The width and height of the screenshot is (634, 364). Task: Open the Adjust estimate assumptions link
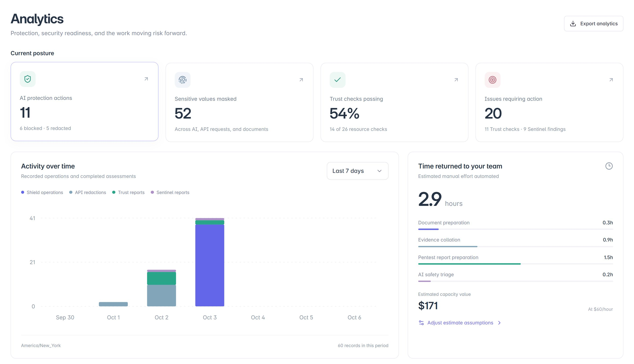pyautogui.click(x=460, y=323)
